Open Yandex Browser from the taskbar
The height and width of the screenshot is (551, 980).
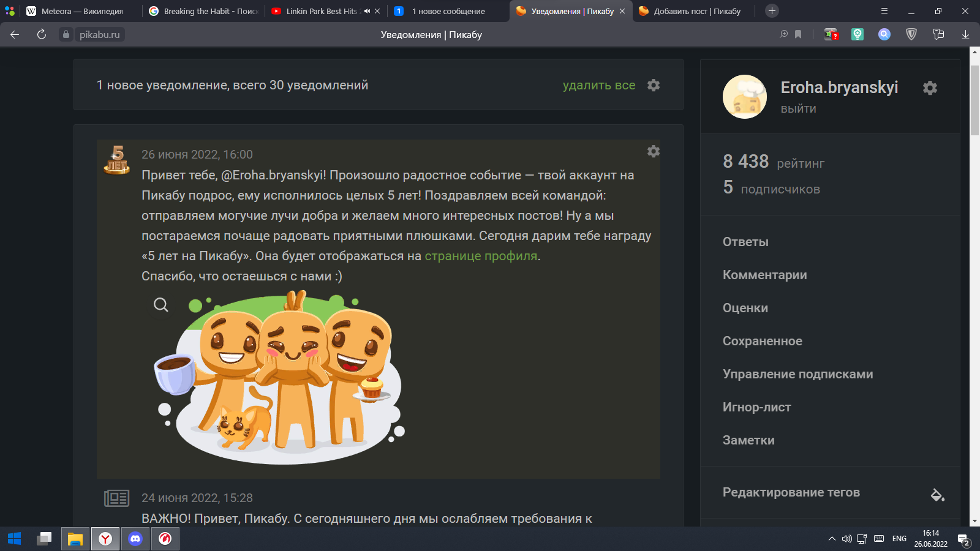click(x=105, y=539)
